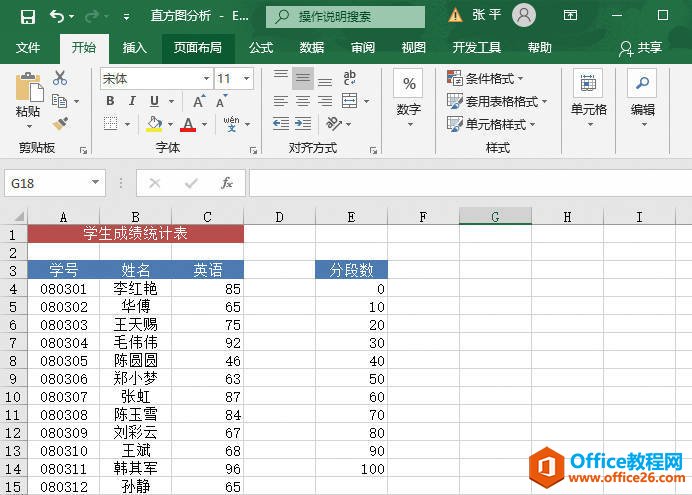Switch to the 公式 tab
Viewport: 692px width, 495px height.
point(261,48)
